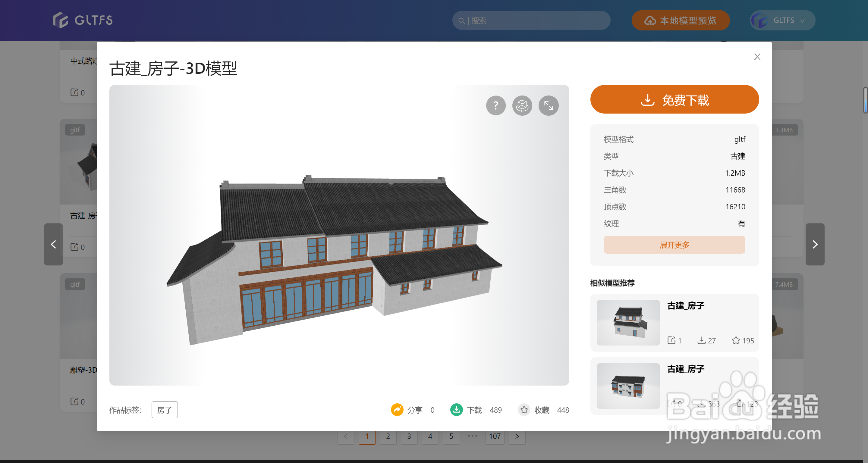Go to page 107 in pagination

(x=494, y=436)
